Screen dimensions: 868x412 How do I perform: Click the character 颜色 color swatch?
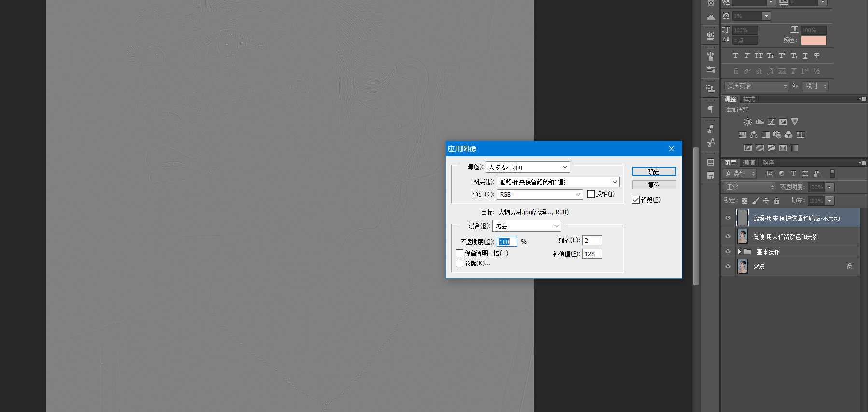814,41
